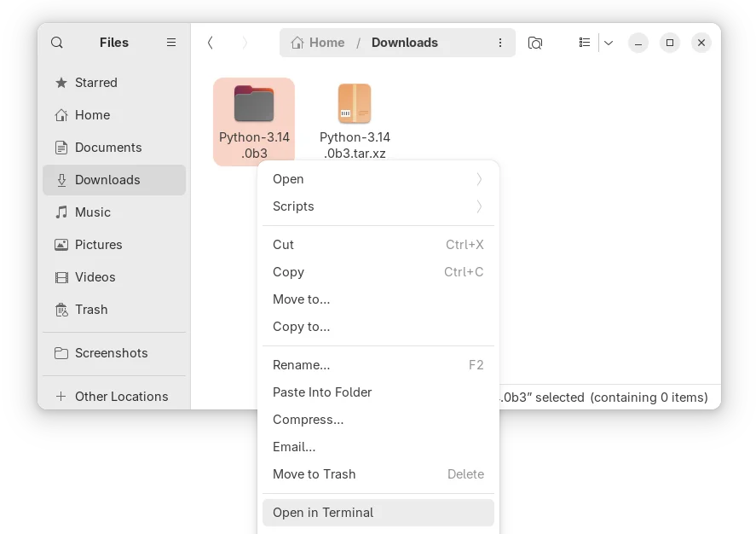The height and width of the screenshot is (534, 756).
Task: Switch to list view with the view icon
Action: (x=585, y=43)
